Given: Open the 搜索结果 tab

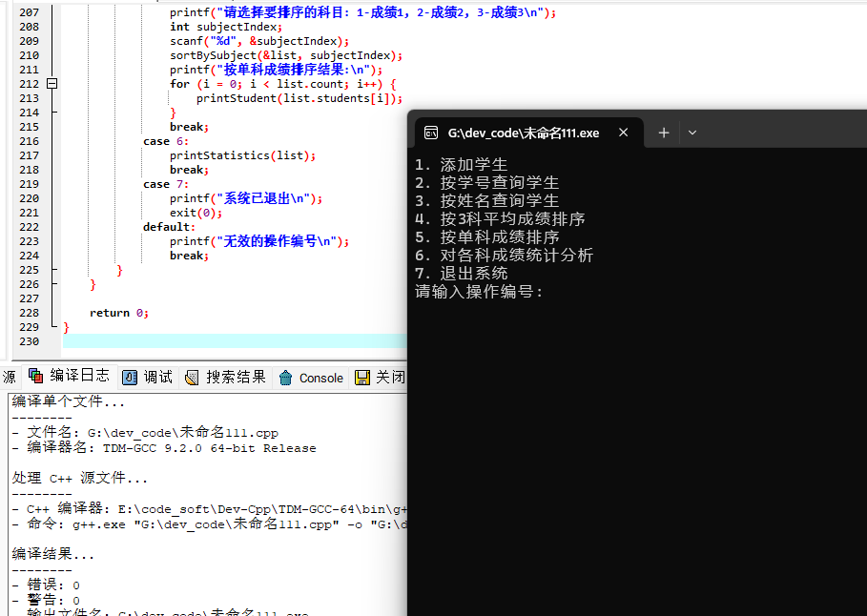Looking at the screenshot, I should 225,377.
